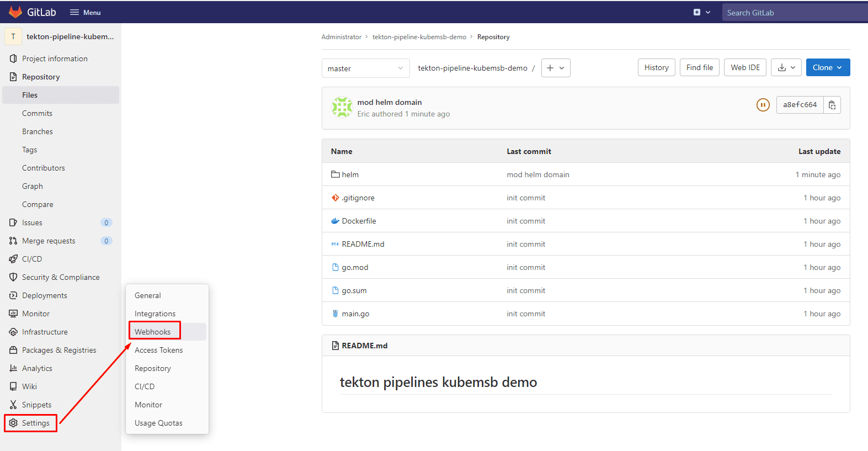
Task: Open the Web IDE button
Action: (745, 67)
